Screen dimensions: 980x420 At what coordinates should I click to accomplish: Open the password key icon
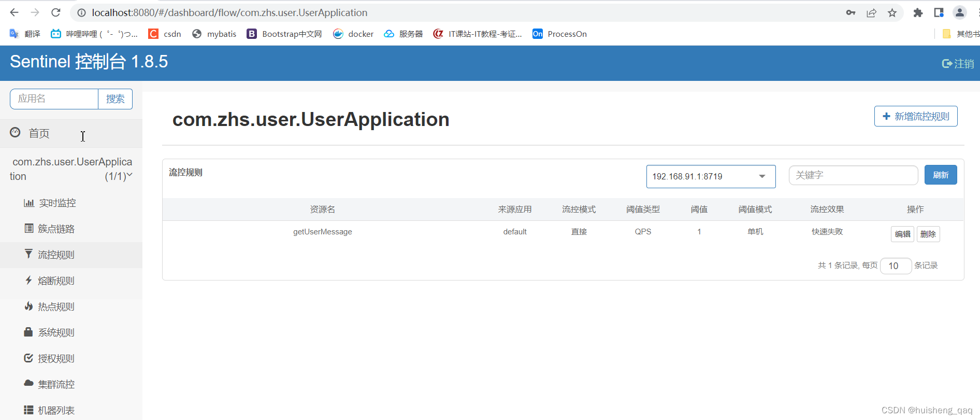(851, 12)
